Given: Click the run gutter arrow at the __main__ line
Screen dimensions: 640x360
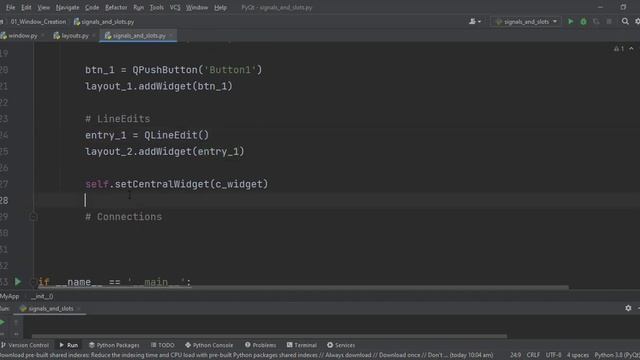Looking at the screenshot, I should coord(18,282).
